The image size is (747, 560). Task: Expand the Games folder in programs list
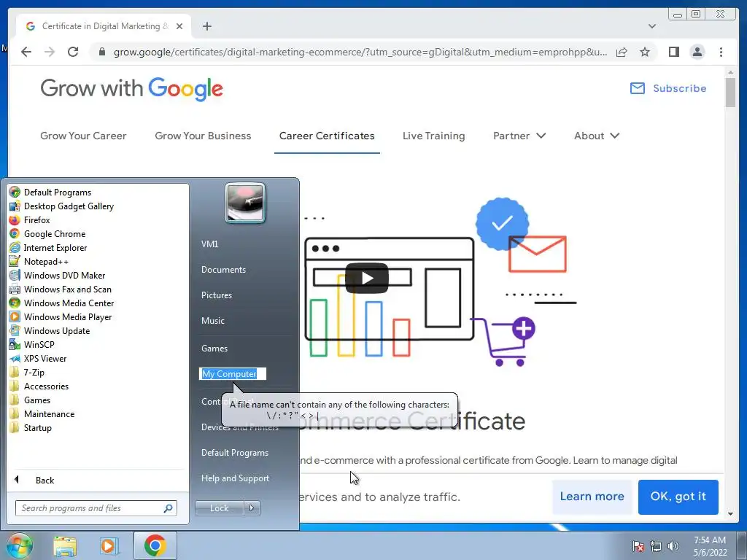[x=29, y=400]
